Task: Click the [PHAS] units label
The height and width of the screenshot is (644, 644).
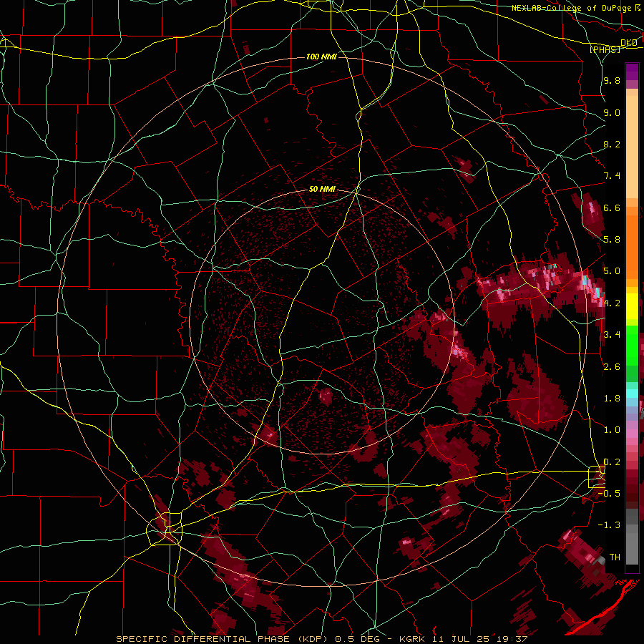Action: (x=605, y=49)
